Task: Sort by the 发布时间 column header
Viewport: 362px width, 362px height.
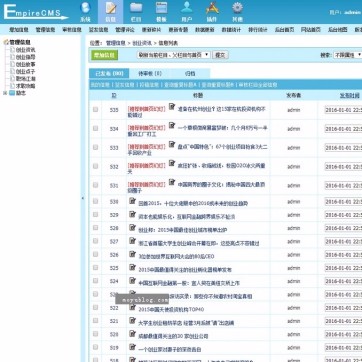Action: [349, 96]
